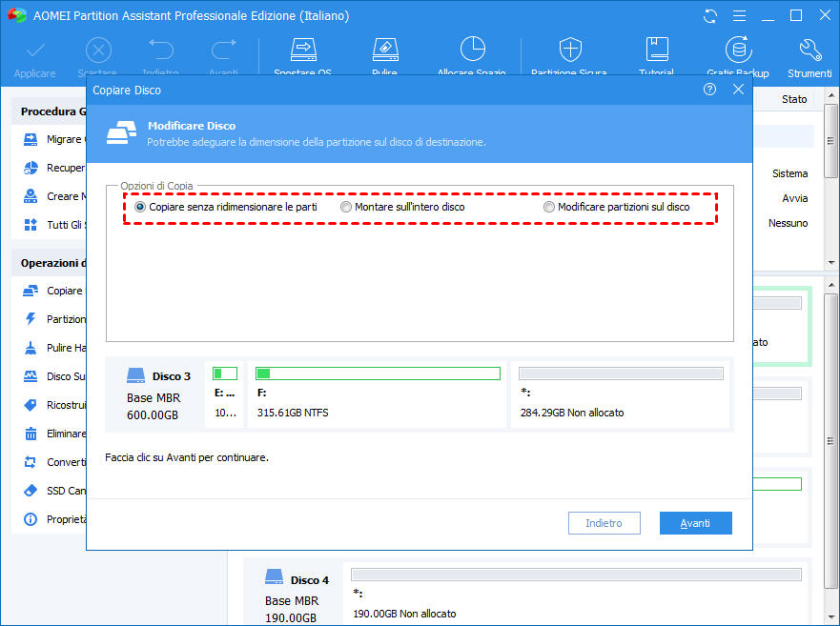Image resolution: width=840 pixels, height=626 pixels.
Task: Click the Migrare sidebar icon
Action: [x=31, y=140]
